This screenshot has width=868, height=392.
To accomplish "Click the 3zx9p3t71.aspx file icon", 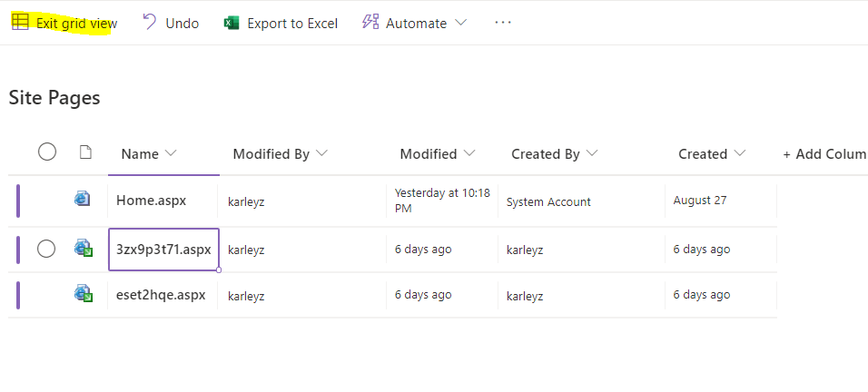I will 84,249.
